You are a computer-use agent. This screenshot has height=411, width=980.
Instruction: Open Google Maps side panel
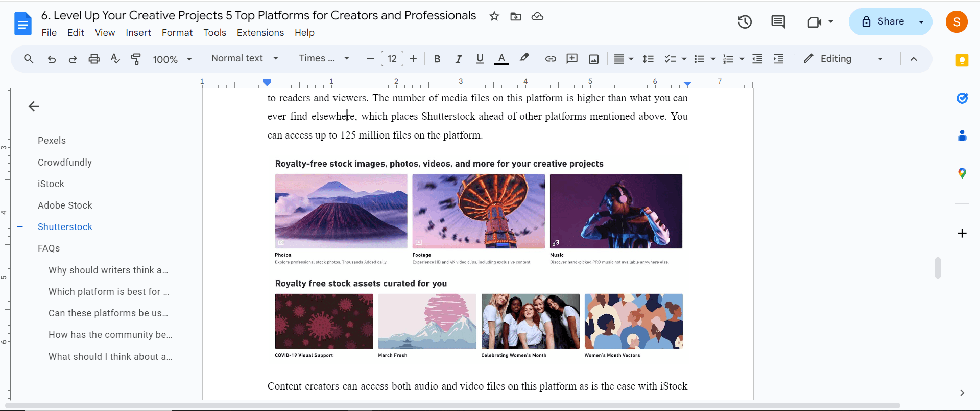[962, 173]
